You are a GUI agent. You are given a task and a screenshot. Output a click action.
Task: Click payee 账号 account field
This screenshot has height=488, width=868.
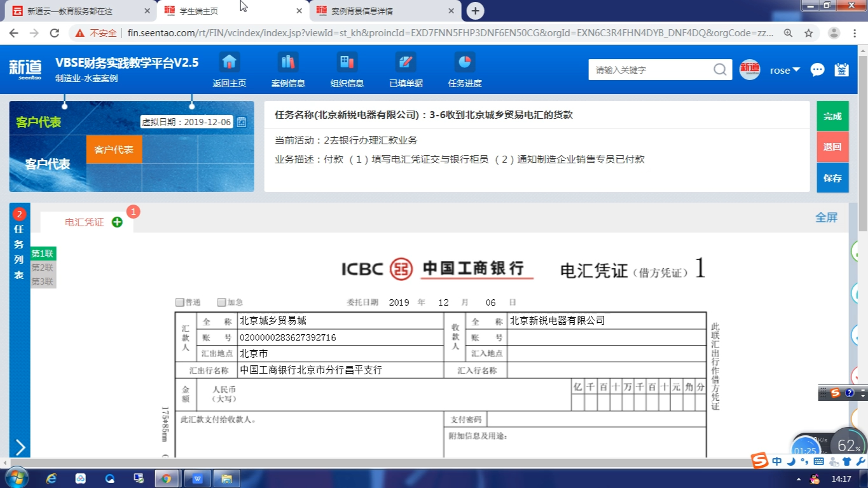tap(607, 337)
